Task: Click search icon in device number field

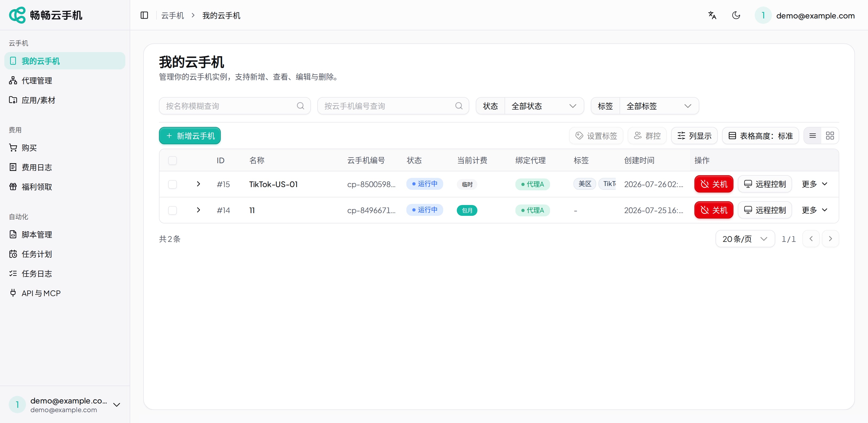Action: [x=459, y=106]
